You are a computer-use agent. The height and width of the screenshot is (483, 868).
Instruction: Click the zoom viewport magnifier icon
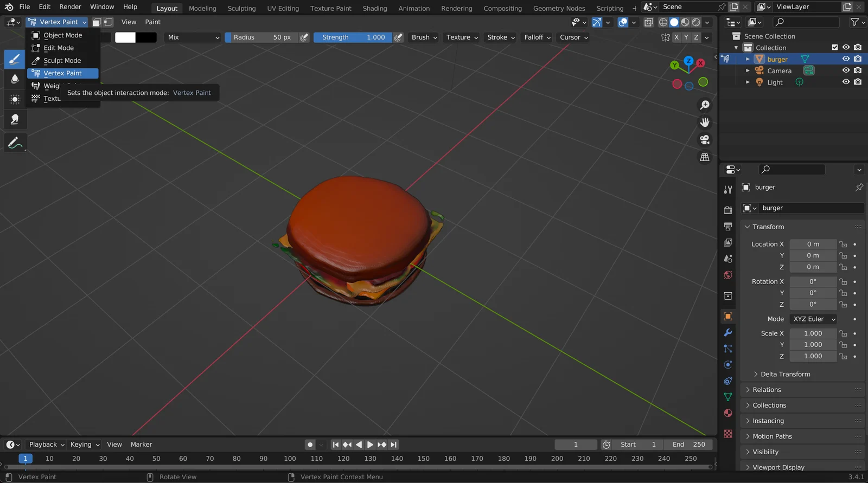point(705,105)
